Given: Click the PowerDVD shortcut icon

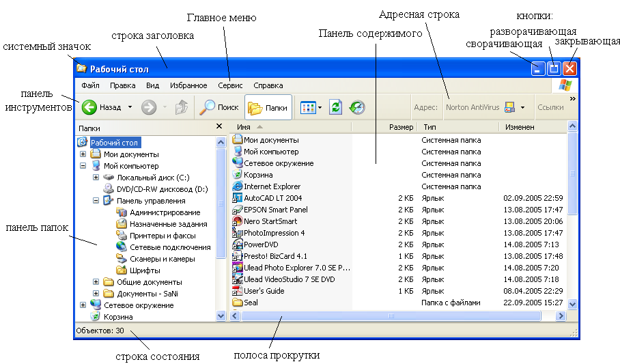Looking at the screenshot, I should (237, 244).
